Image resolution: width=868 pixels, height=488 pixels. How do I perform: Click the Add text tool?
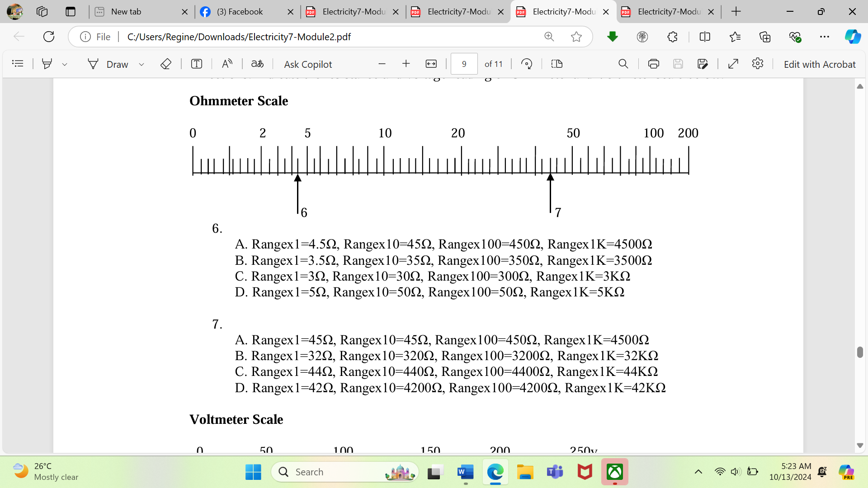(197, 64)
